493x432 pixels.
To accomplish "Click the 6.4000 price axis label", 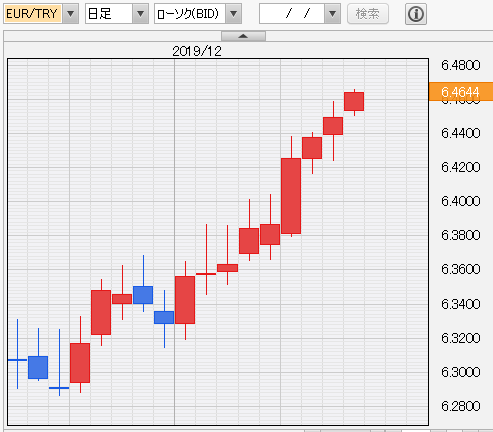I will 461,201.
